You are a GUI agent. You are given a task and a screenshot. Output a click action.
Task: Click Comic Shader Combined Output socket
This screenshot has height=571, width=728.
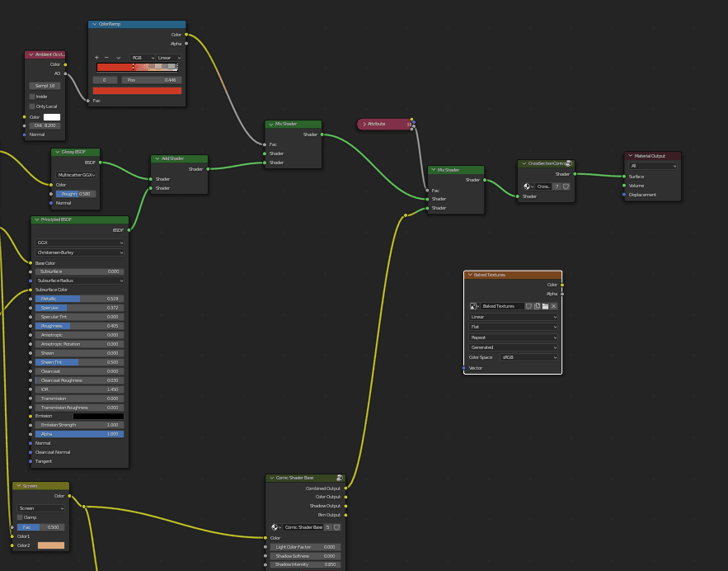point(346,488)
